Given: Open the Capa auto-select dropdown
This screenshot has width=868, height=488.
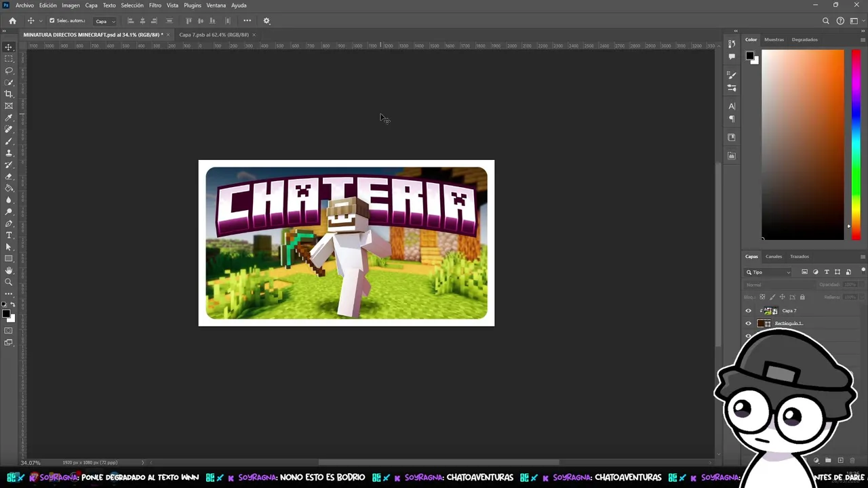Looking at the screenshot, I should coord(104,21).
